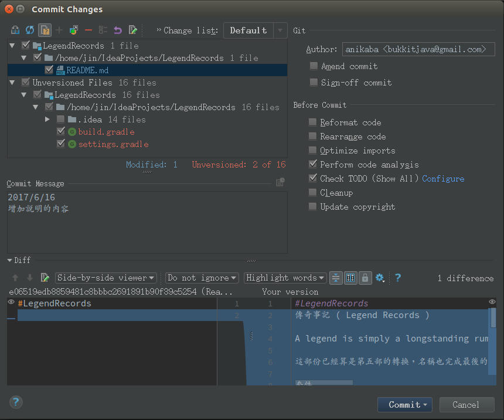
Task: Expand the .idea folder node
Action: click(x=47, y=119)
